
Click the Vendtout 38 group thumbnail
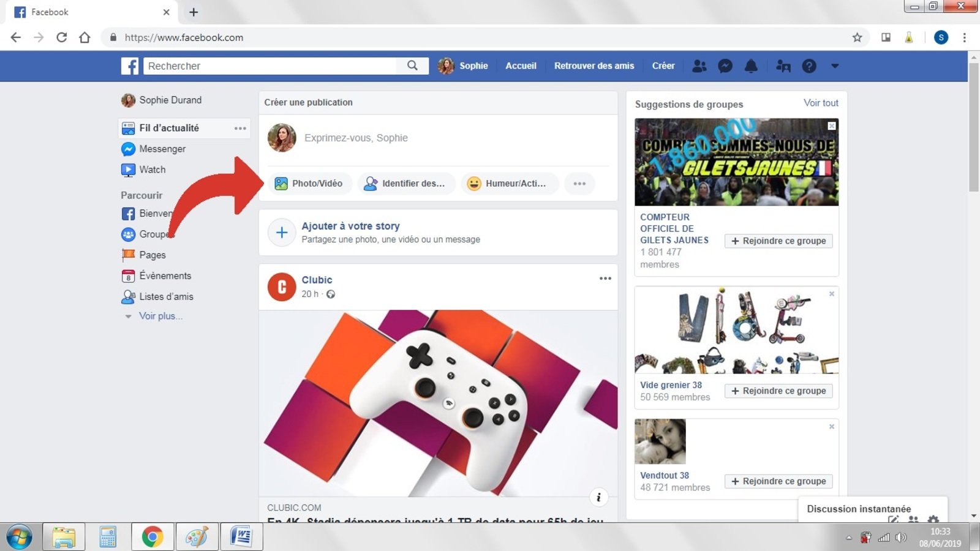(660, 441)
